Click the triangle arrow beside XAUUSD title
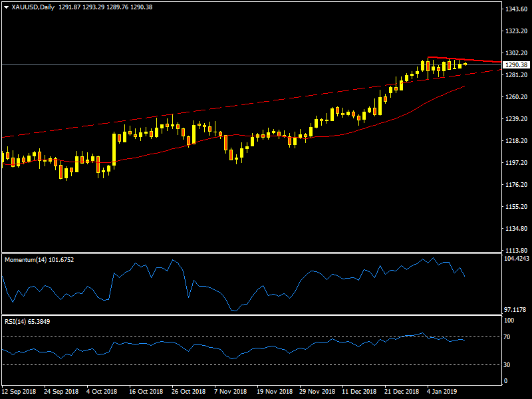The height and width of the screenshot is (399, 532). (6, 7)
